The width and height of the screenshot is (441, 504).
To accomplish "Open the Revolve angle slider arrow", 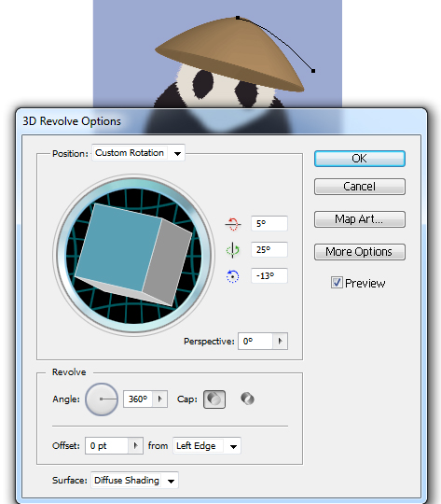I will (159, 399).
